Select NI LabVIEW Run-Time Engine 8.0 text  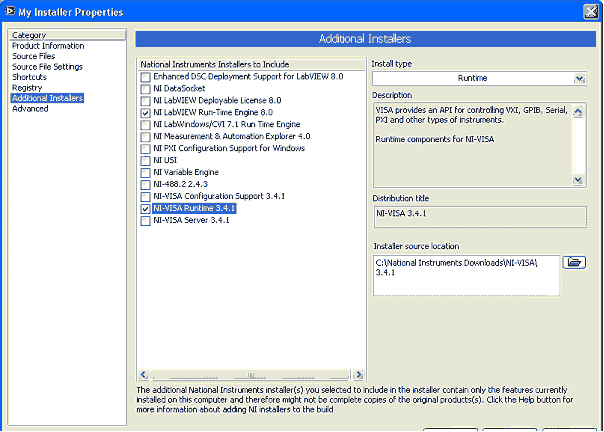pos(213,113)
